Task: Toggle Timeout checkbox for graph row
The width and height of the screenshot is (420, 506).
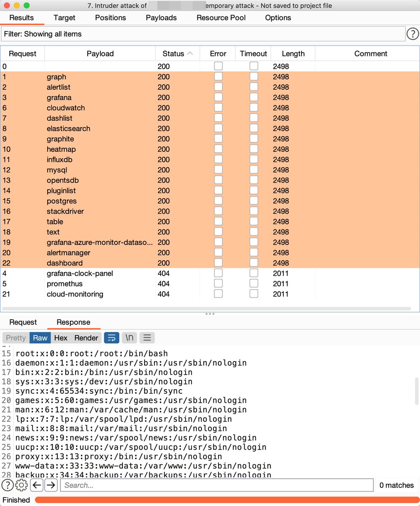Action: click(x=253, y=76)
